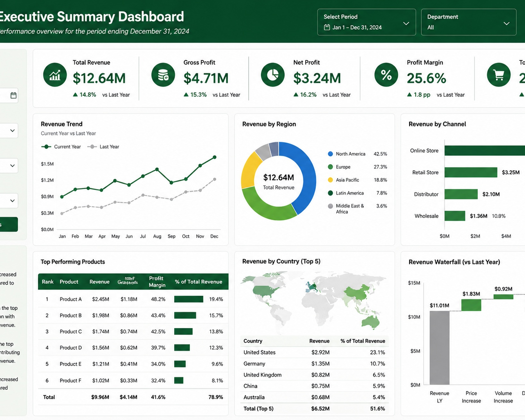
Task: Expand the middle left sidebar chevron dropdown
Action: [12, 165]
